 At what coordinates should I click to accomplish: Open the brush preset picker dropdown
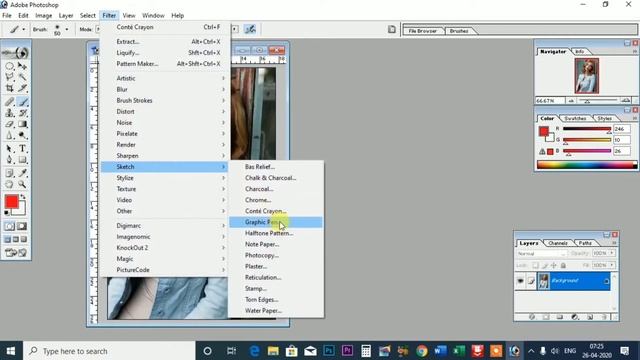[x=67, y=29]
